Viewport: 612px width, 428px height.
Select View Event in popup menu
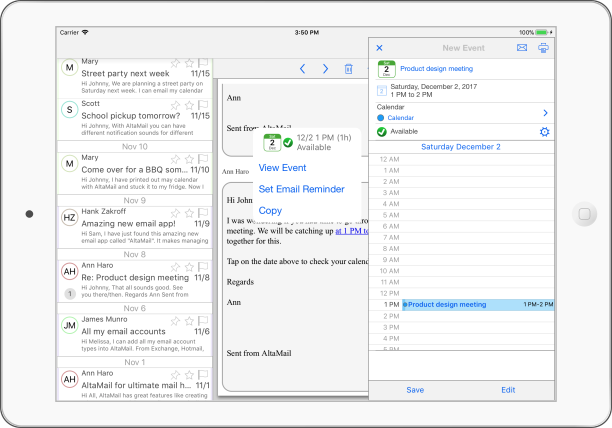click(282, 168)
